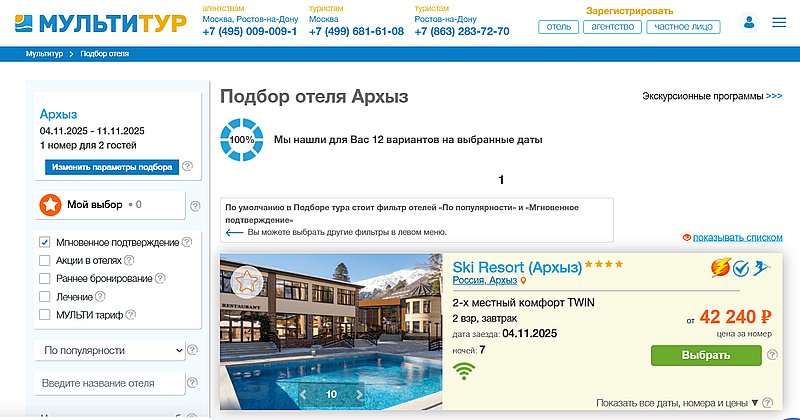The height and width of the screenshot is (420, 800).
Task: Open the user account icon
Action: tap(749, 22)
